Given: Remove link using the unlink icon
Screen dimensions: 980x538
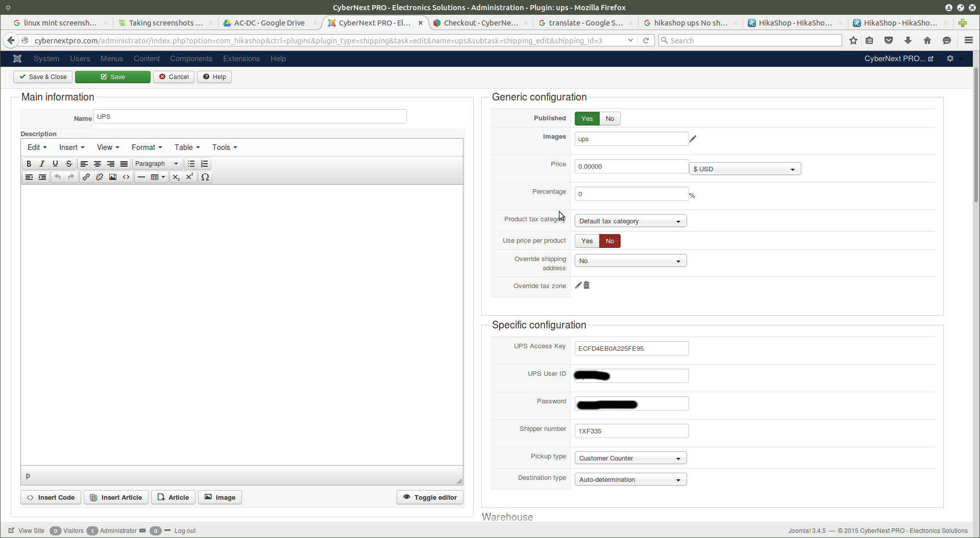Looking at the screenshot, I should [100, 177].
